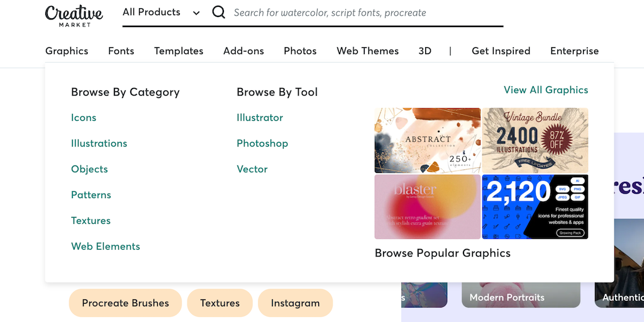644x322 pixels.
Task: Select Web Elements category
Action: coord(106,247)
